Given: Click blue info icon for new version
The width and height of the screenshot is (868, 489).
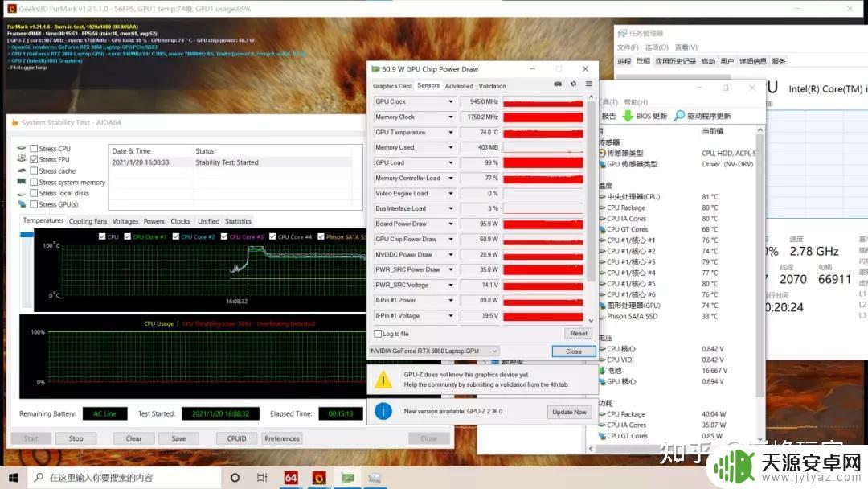Looking at the screenshot, I should click(x=383, y=412).
